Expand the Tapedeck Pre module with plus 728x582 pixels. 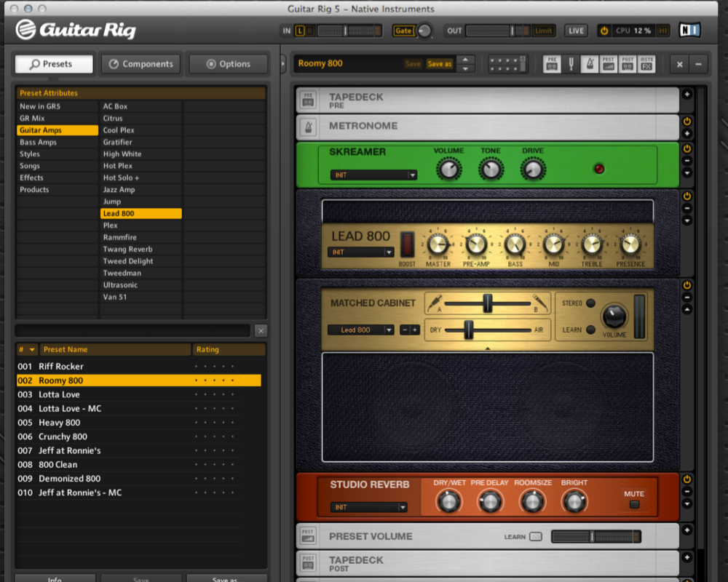click(x=687, y=95)
